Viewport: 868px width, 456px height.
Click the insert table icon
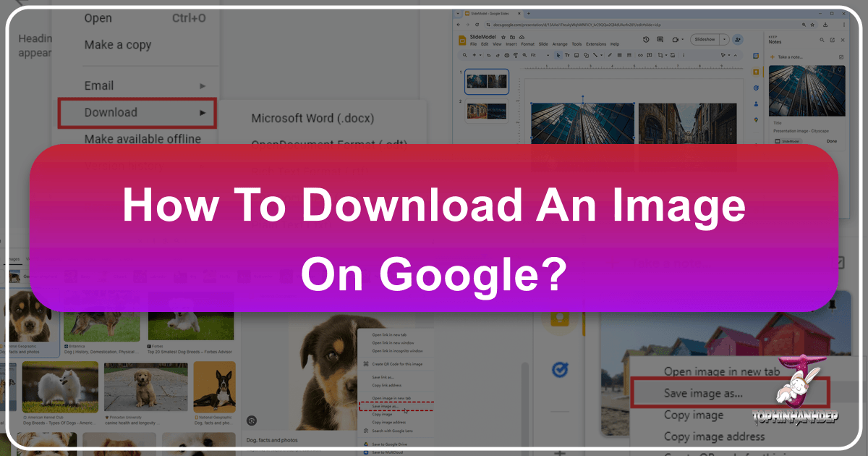[x=620, y=54]
